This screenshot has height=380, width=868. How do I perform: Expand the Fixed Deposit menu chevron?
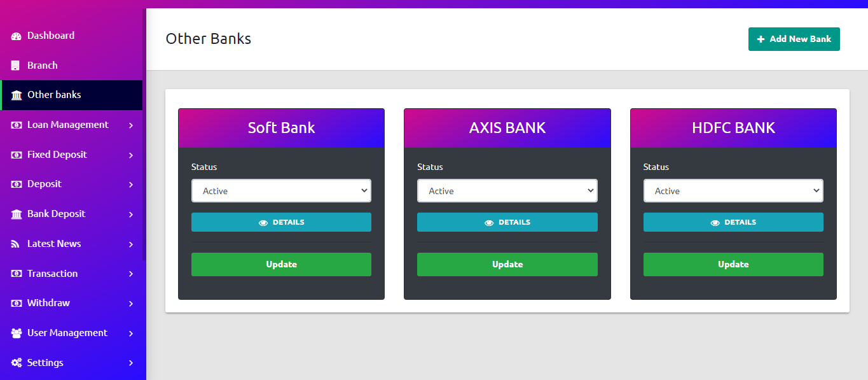point(131,155)
